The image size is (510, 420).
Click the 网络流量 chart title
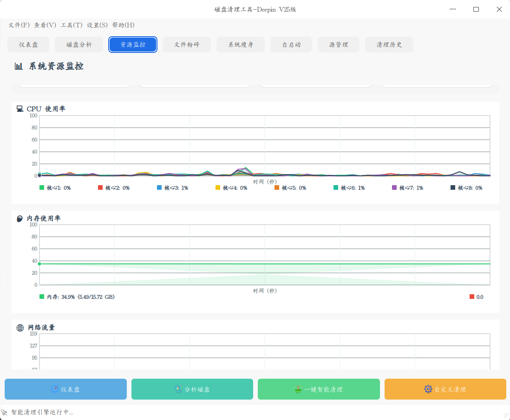coord(41,328)
